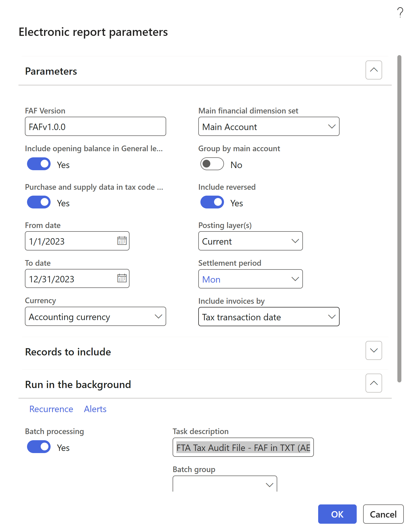Expand the Records to include section

click(x=374, y=351)
